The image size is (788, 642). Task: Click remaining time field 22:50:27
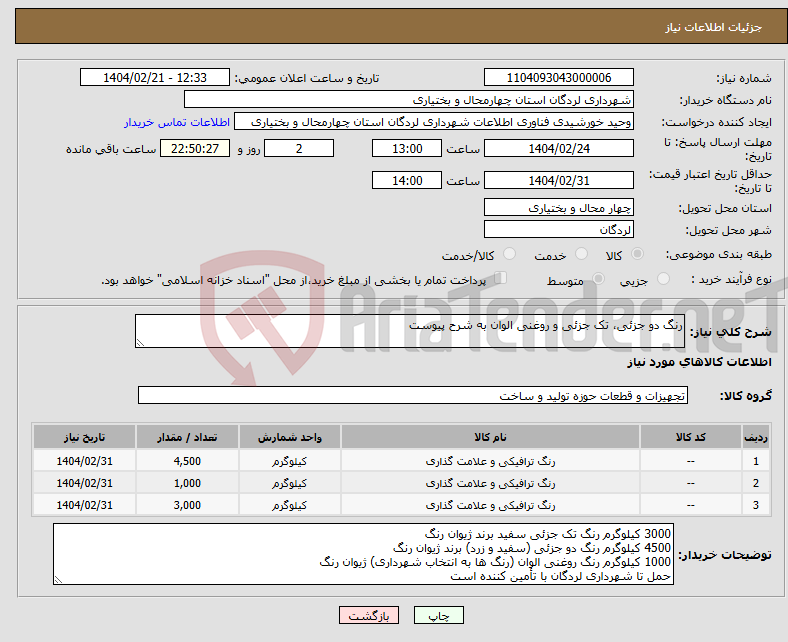coord(195,148)
